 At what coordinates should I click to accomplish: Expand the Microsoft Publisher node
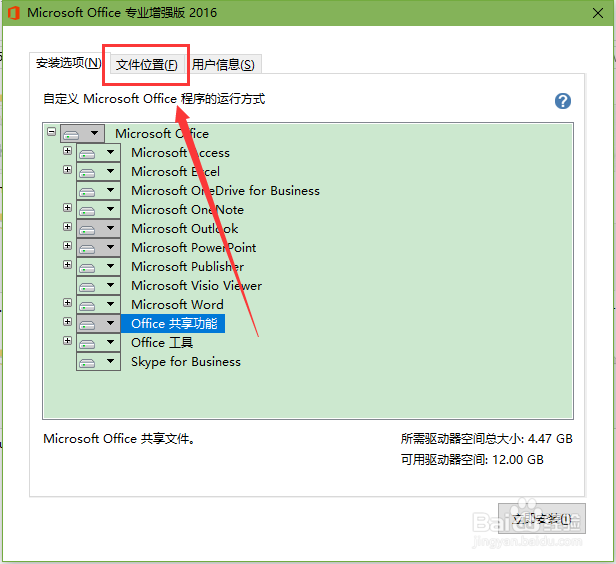pyautogui.click(x=68, y=265)
